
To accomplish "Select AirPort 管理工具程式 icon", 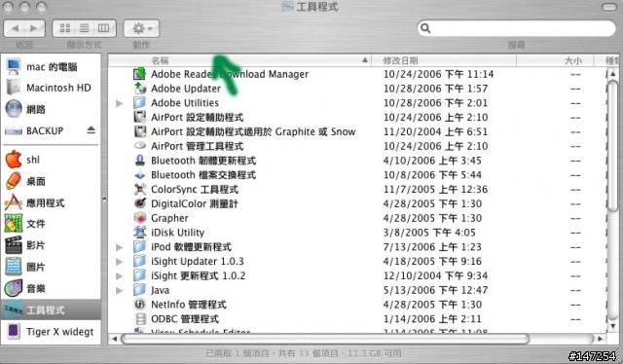I will click(x=139, y=146).
